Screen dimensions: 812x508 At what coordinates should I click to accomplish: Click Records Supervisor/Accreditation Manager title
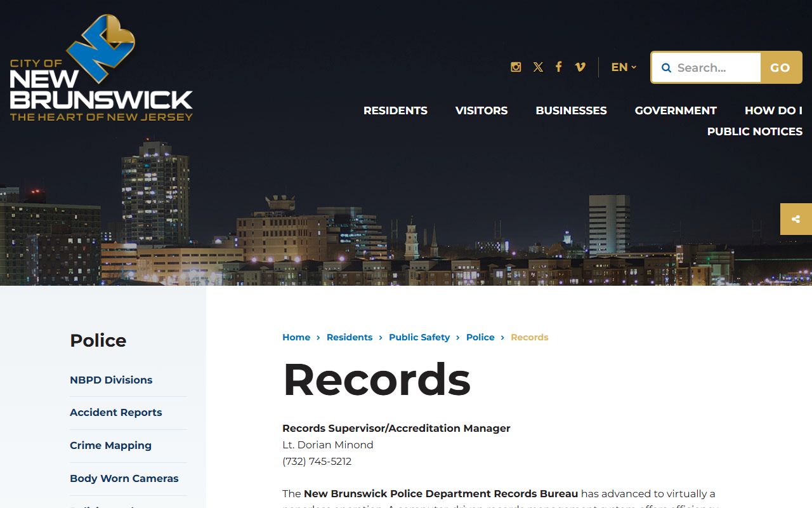click(396, 428)
